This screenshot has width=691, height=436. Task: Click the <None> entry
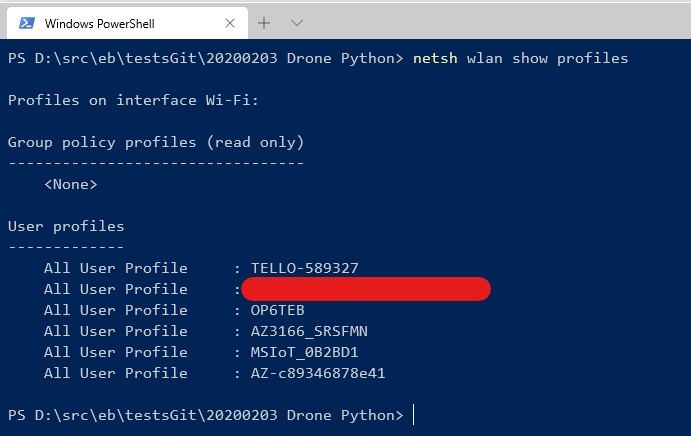click(x=70, y=184)
